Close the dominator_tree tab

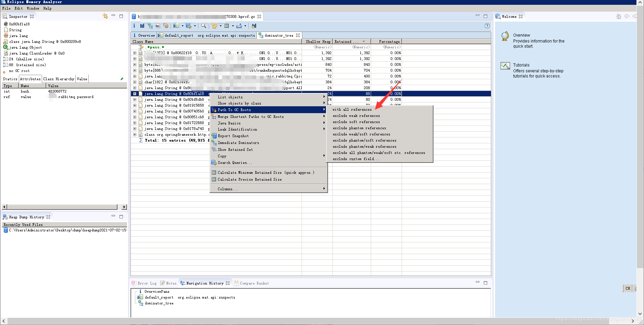coord(298,35)
